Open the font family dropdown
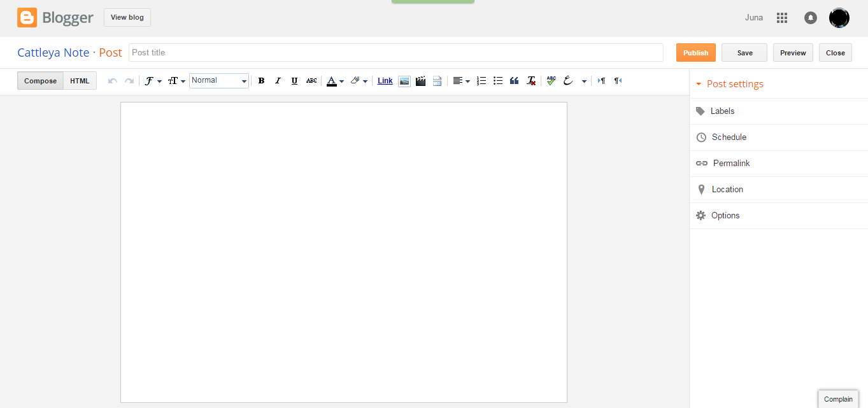The image size is (868, 408). 153,81
